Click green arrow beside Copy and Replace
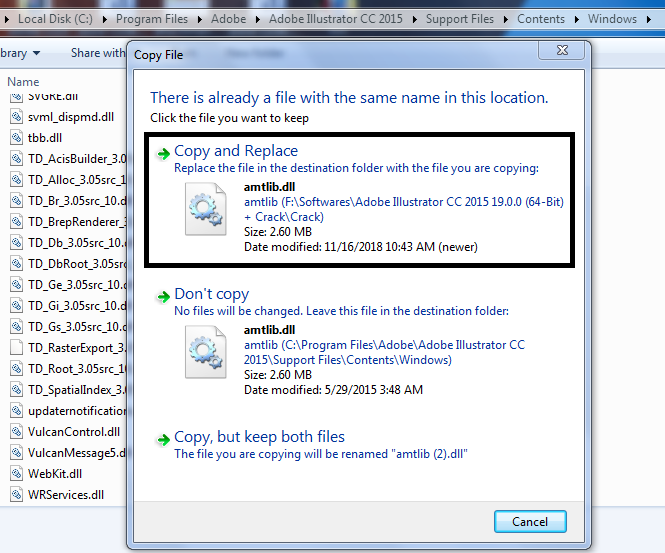Viewport: 665px width, 553px height. 163,153
